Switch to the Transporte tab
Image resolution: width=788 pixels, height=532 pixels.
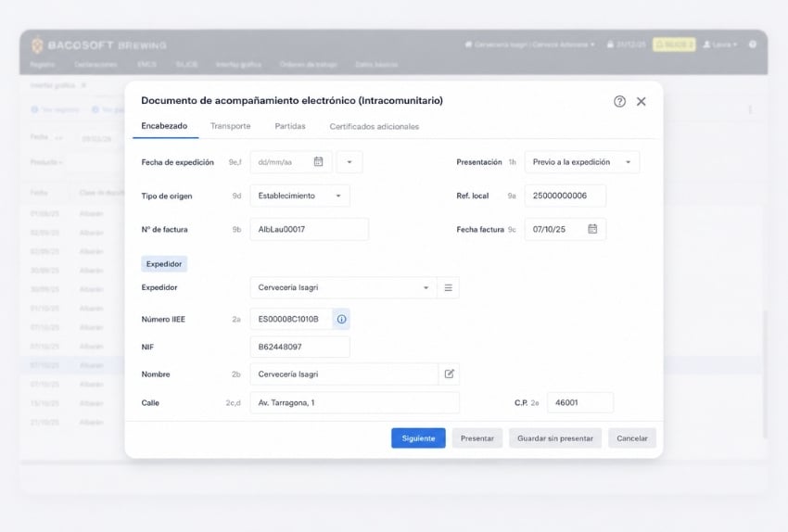[x=230, y=126]
